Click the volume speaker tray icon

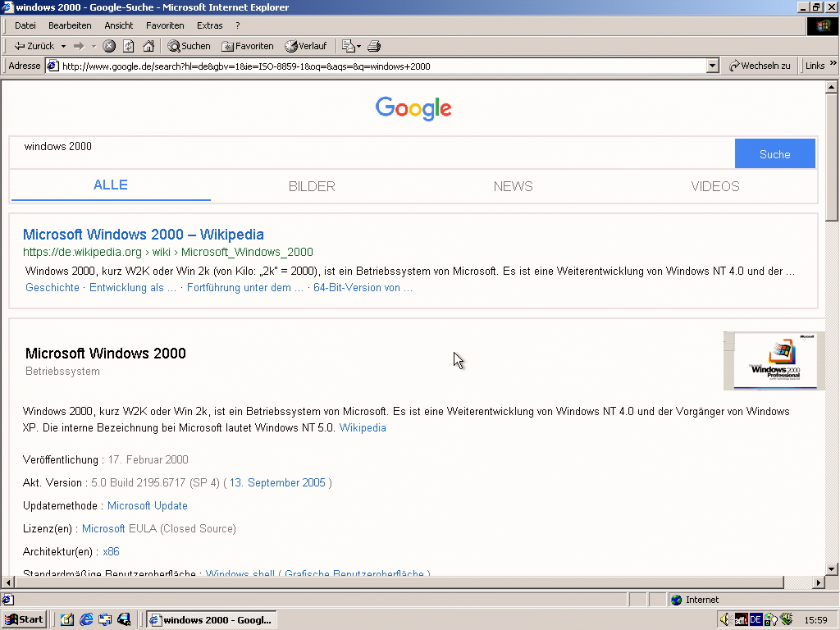coord(725,620)
